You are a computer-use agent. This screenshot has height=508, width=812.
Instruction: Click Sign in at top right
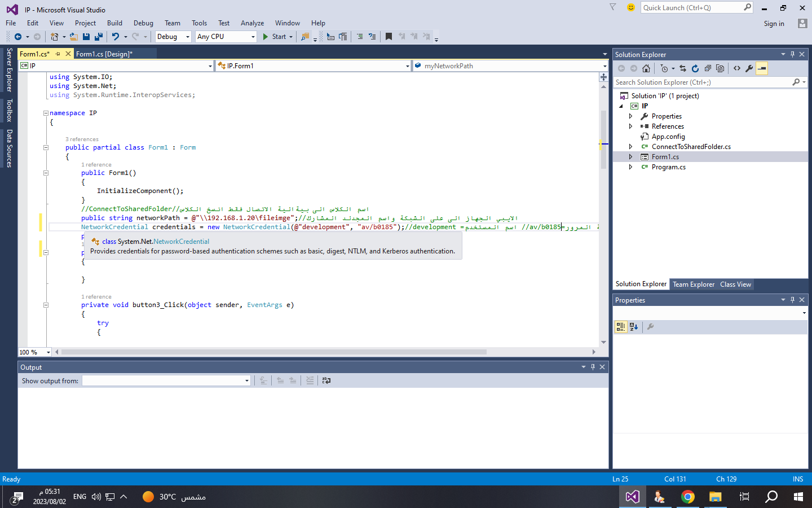tap(774, 24)
